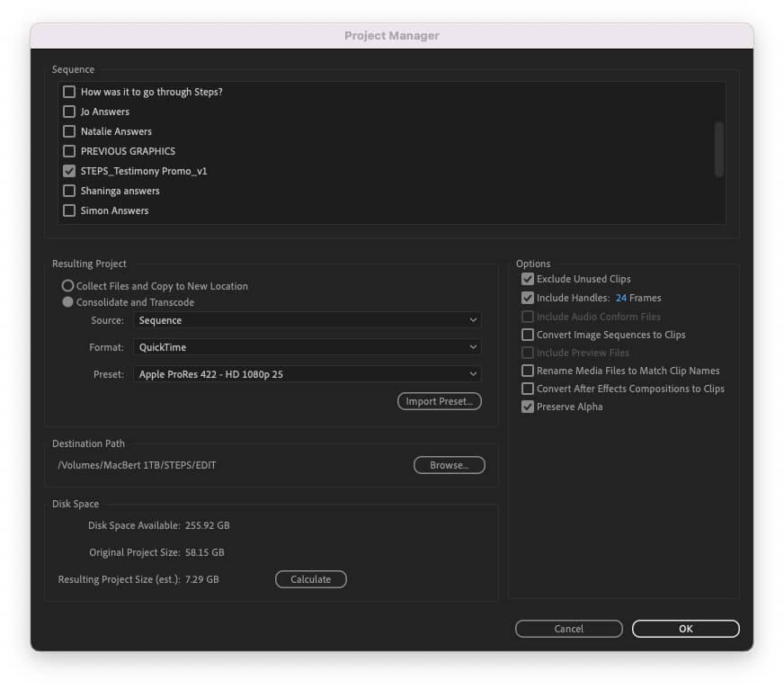
Task: Calculate the resulting project size
Action: tap(310, 579)
